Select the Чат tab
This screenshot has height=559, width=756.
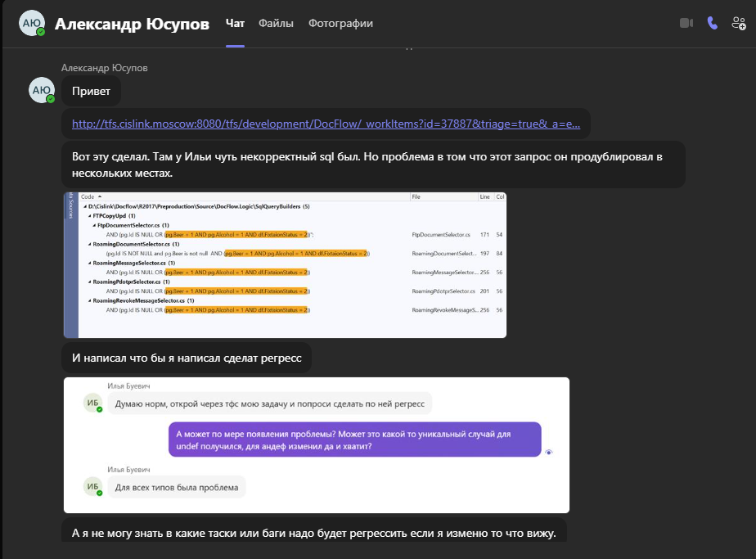[235, 24]
